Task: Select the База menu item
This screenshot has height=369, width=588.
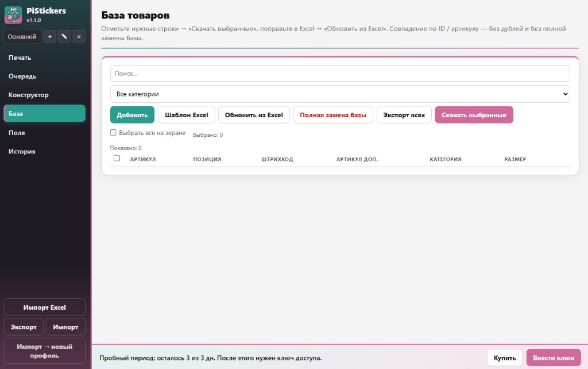Action: (x=45, y=113)
